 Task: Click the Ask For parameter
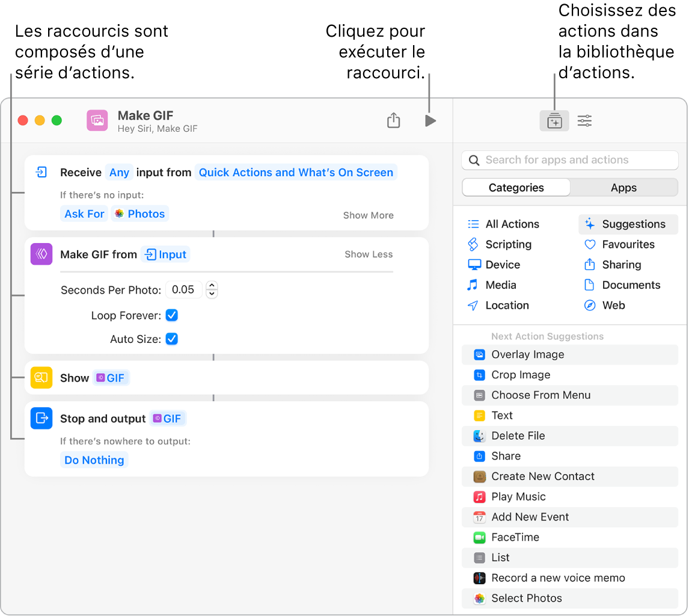(x=84, y=214)
